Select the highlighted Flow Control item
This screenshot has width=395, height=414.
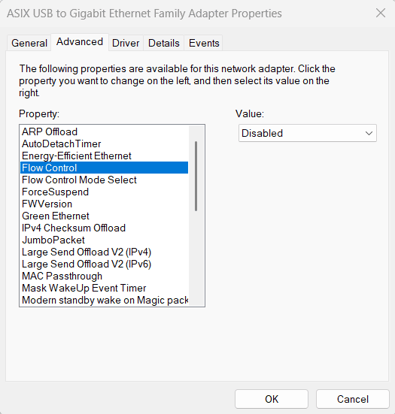[x=104, y=168]
